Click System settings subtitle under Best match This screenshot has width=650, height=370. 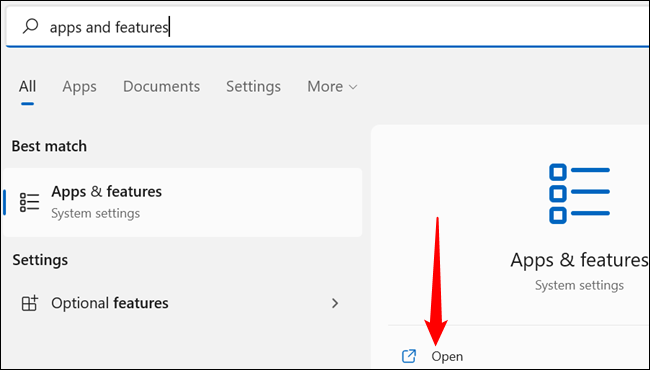tap(95, 213)
